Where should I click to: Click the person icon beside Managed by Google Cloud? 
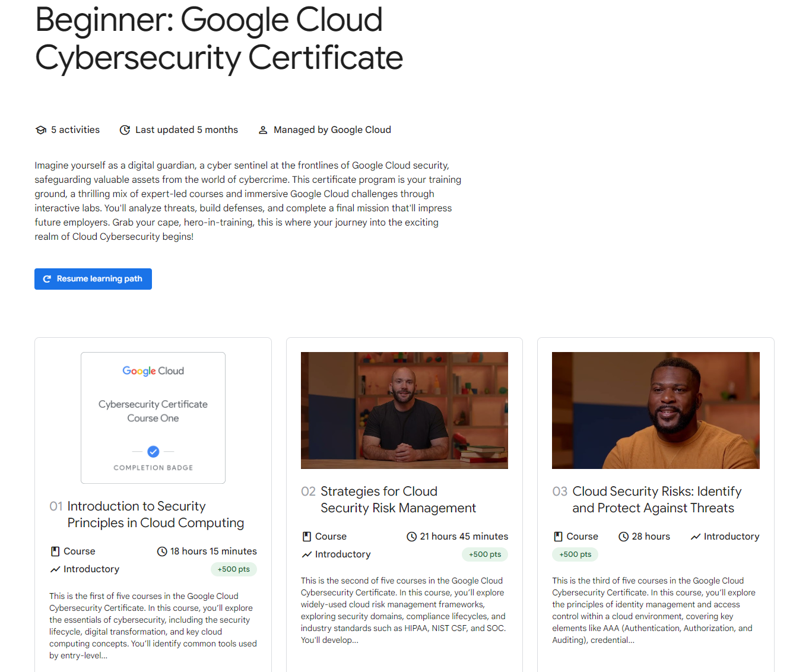(263, 130)
